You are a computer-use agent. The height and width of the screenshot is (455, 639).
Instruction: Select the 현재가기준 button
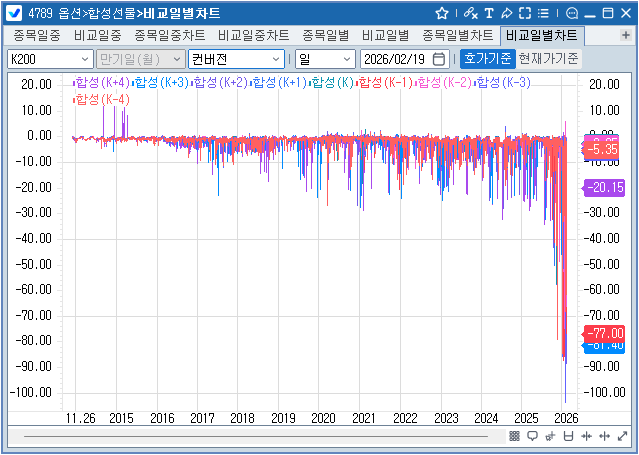[548, 59]
